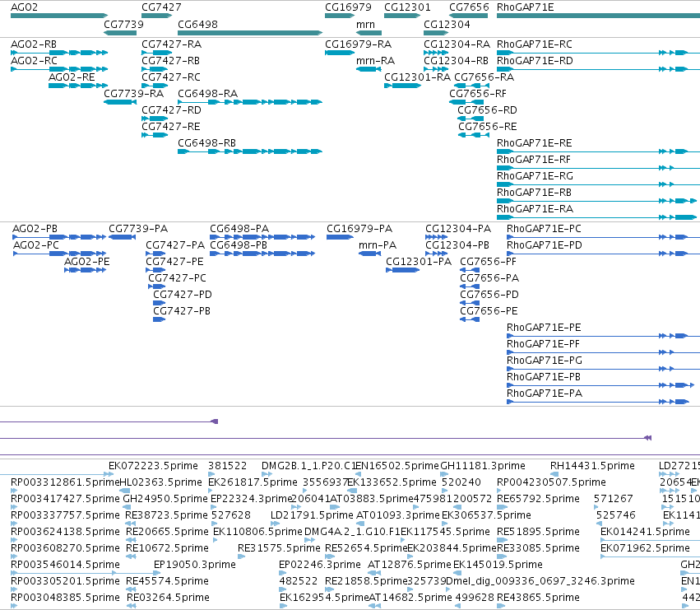Select EST RP003312861.5prime
Viewport: 700px width, 610px height.
click(65, 482)
